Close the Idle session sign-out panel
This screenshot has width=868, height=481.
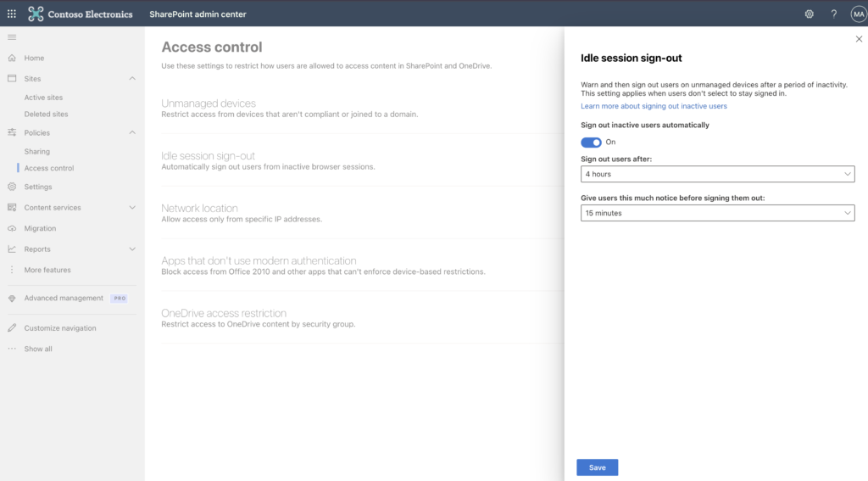[x=859, y=39]
